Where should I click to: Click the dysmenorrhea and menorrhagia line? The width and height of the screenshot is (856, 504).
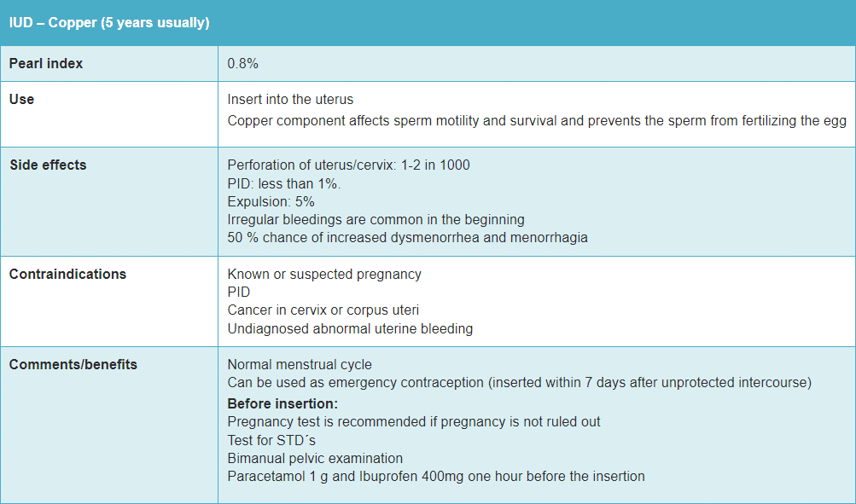tap(407, 238)
